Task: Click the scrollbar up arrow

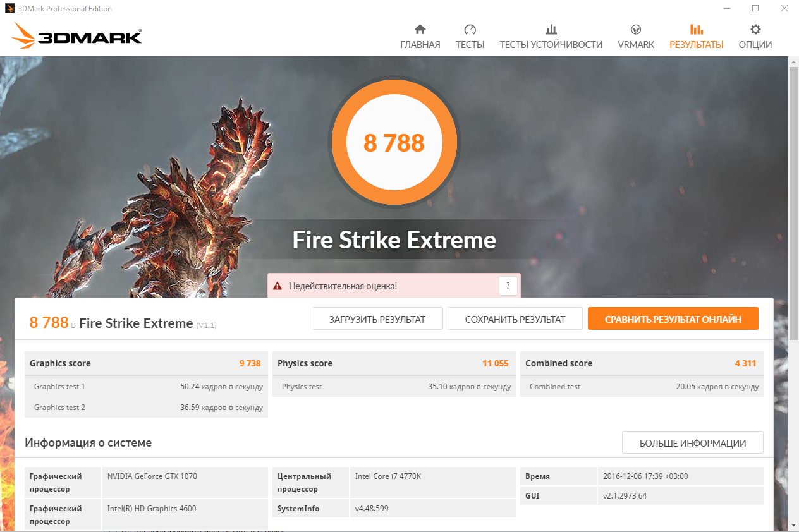Action: (x=794, y=61)
